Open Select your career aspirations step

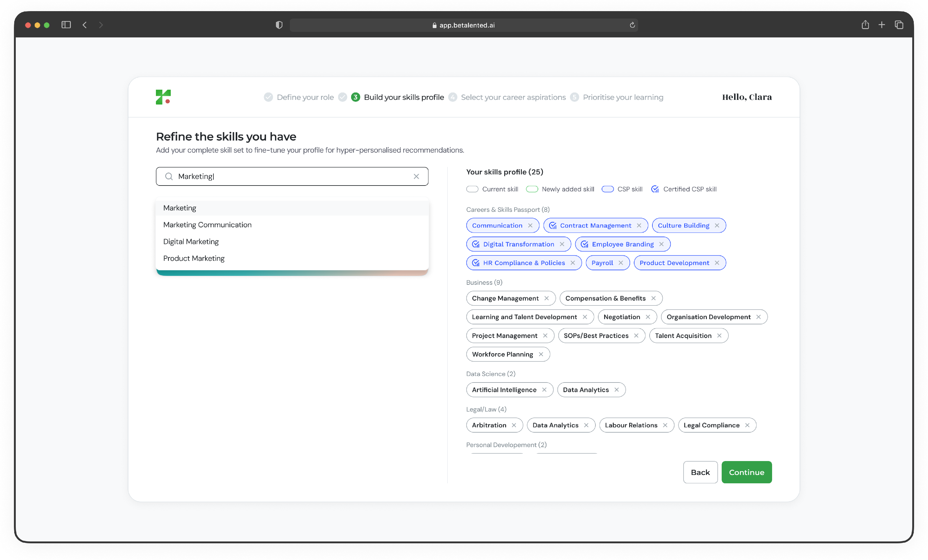[x=513, y=97]
